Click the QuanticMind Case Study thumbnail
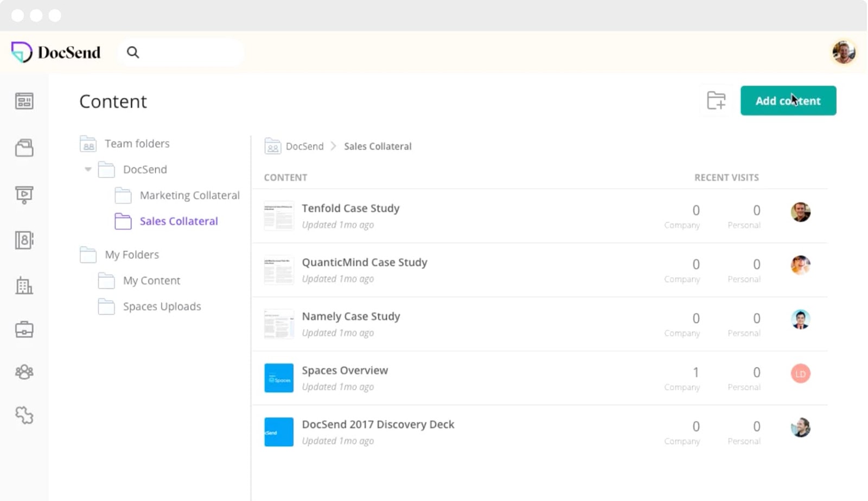The height and width of the screenshot is (501, 868). click(x=279, y=270)
